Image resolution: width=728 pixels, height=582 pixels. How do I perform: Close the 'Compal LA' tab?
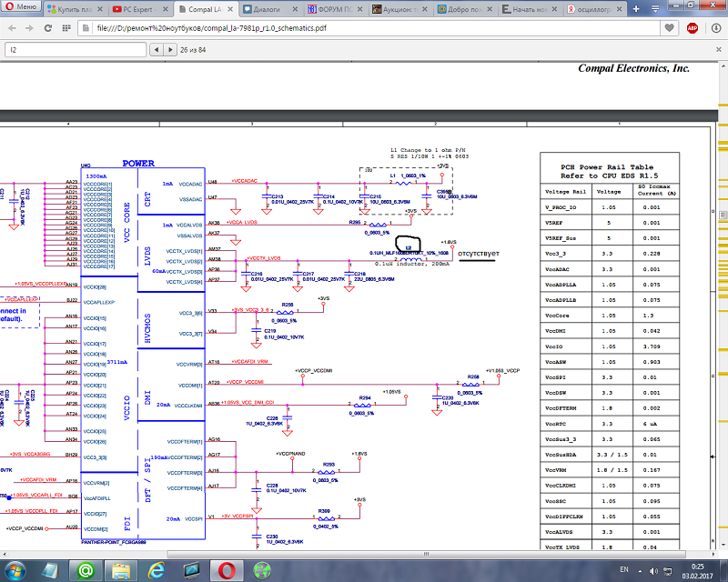[x=230, y=9]
